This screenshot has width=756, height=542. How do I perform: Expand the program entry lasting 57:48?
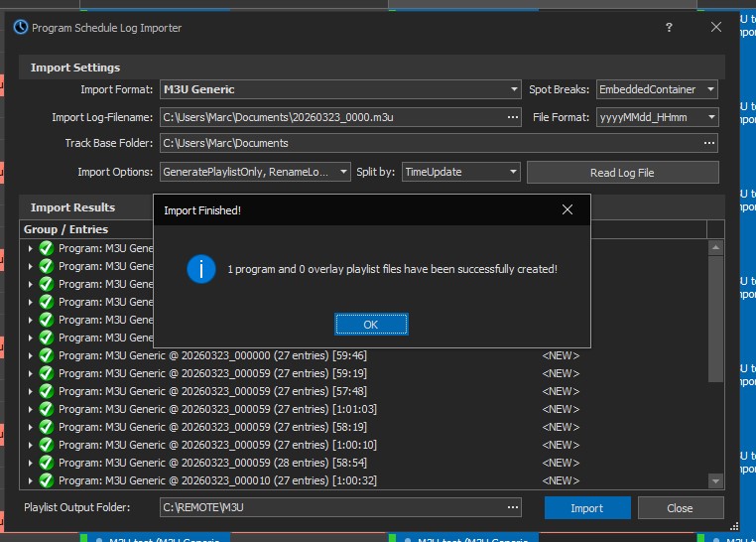point(31,391)
